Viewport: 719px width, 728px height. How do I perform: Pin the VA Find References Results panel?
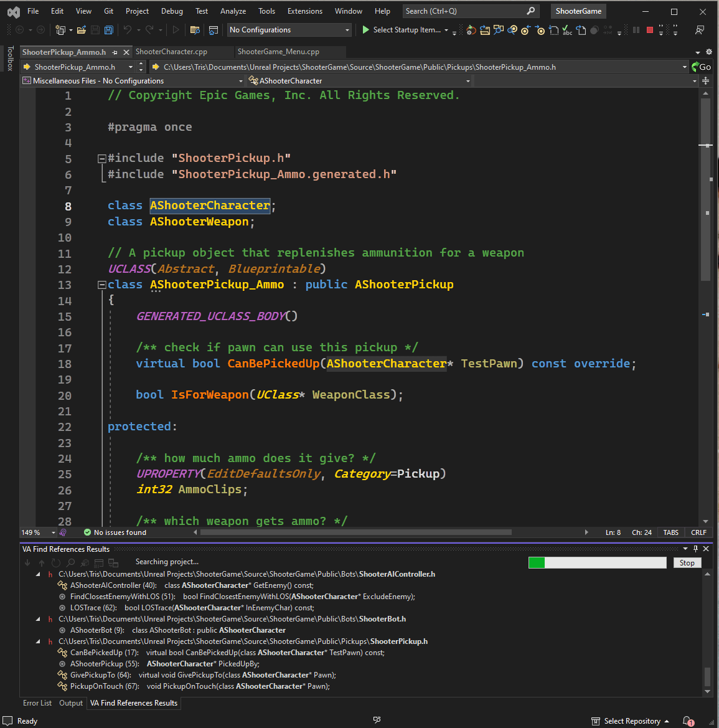[695, 549]
